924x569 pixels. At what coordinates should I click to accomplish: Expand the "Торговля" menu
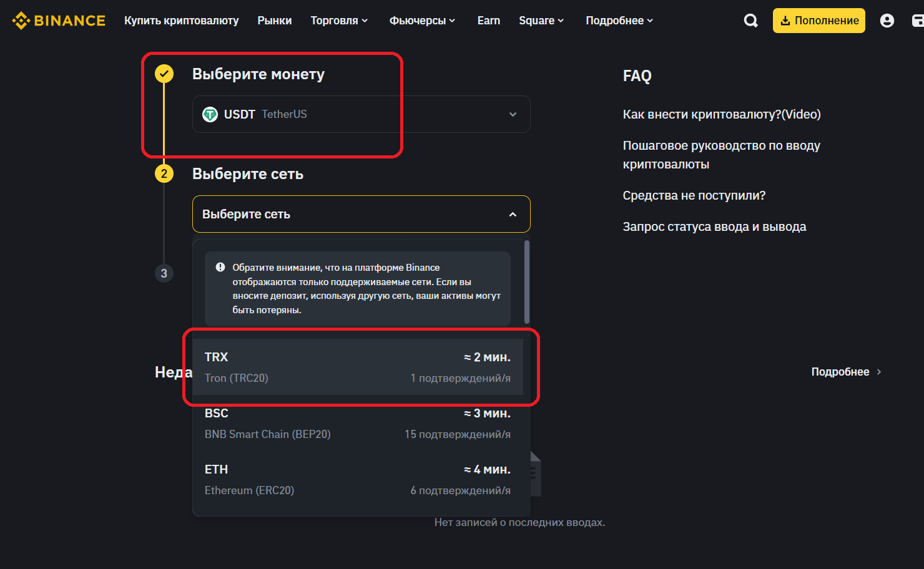click(339, 21)
